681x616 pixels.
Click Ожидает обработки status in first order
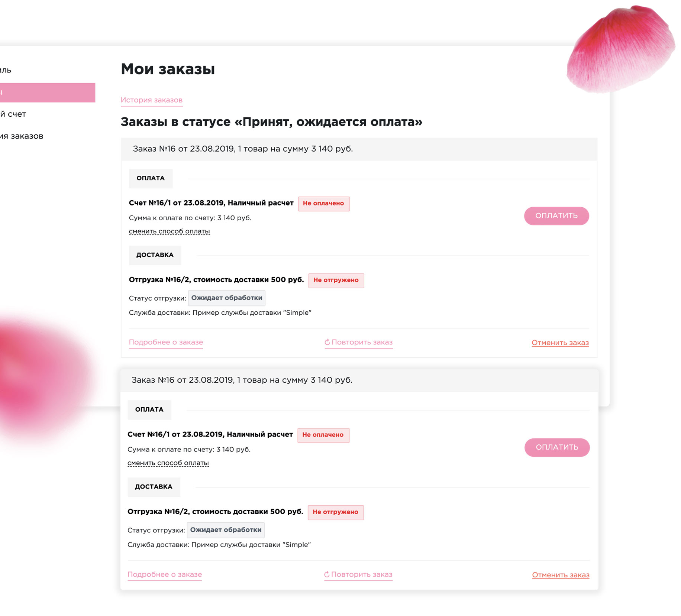pyautogui.click(x=226, y=298)
